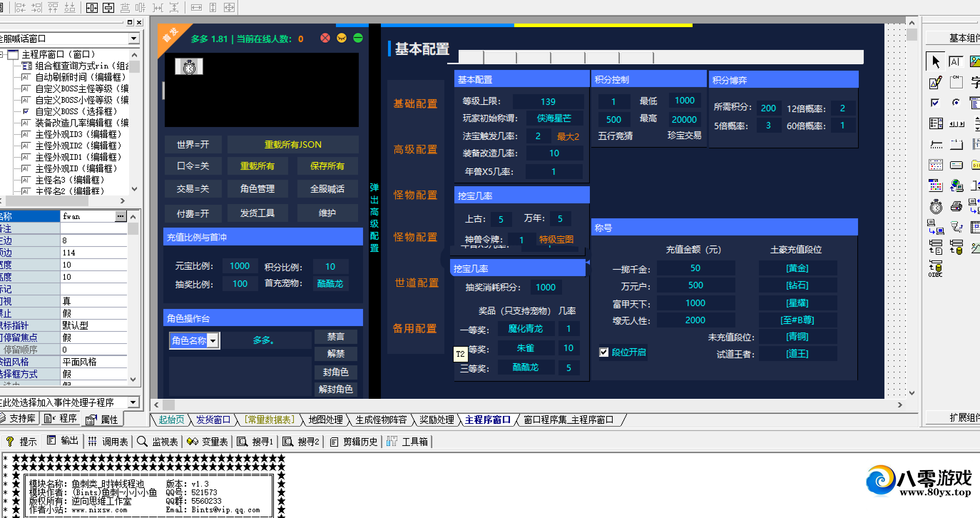980x518 pixels.
Task: Open the 支持库 panel tab
Action: pos(19,419)
